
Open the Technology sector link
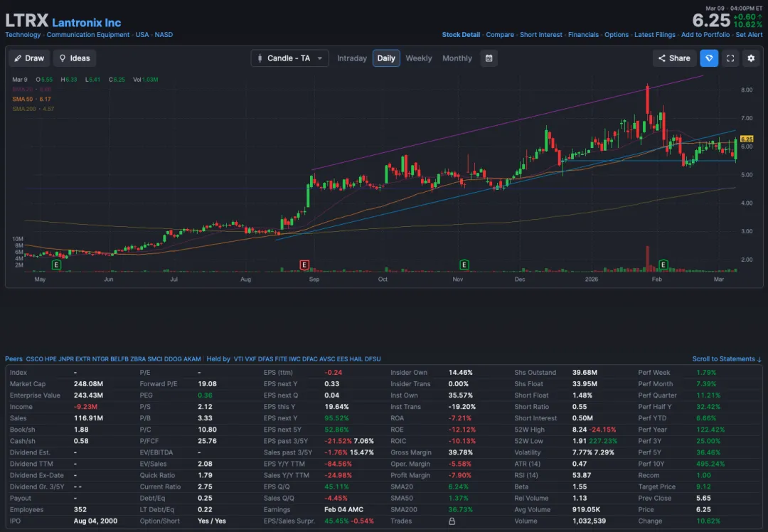23,35
